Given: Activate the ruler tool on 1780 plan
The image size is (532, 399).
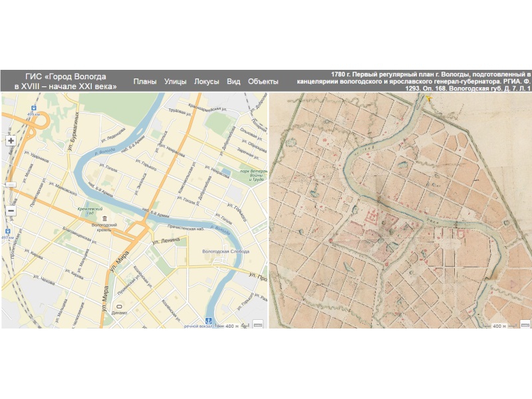Looking at the screenshot, I should [524, 323].
